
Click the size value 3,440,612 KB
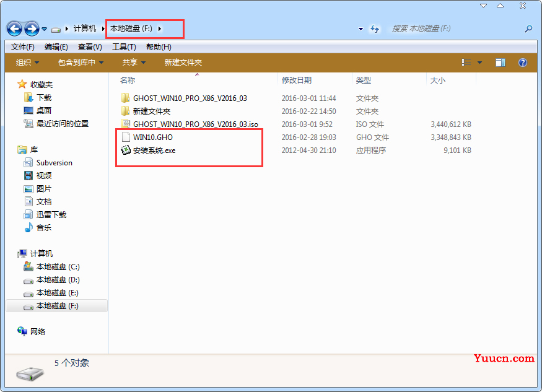tap(451, 124)
